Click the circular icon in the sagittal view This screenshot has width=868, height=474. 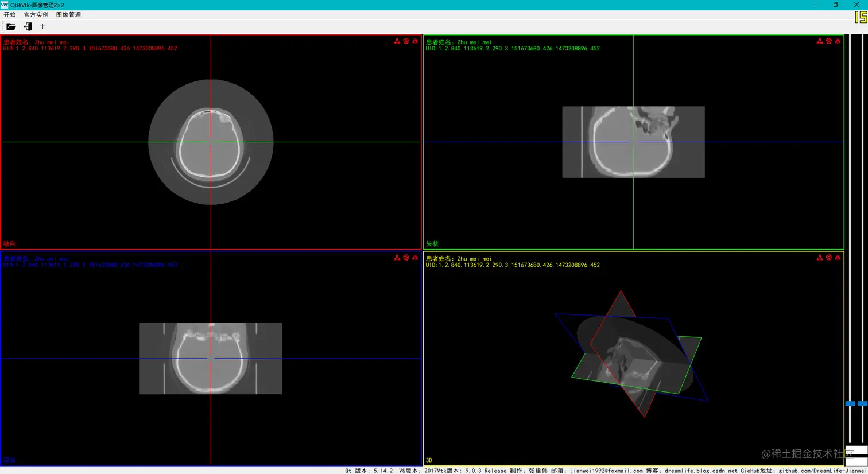[x=828, y=41]
